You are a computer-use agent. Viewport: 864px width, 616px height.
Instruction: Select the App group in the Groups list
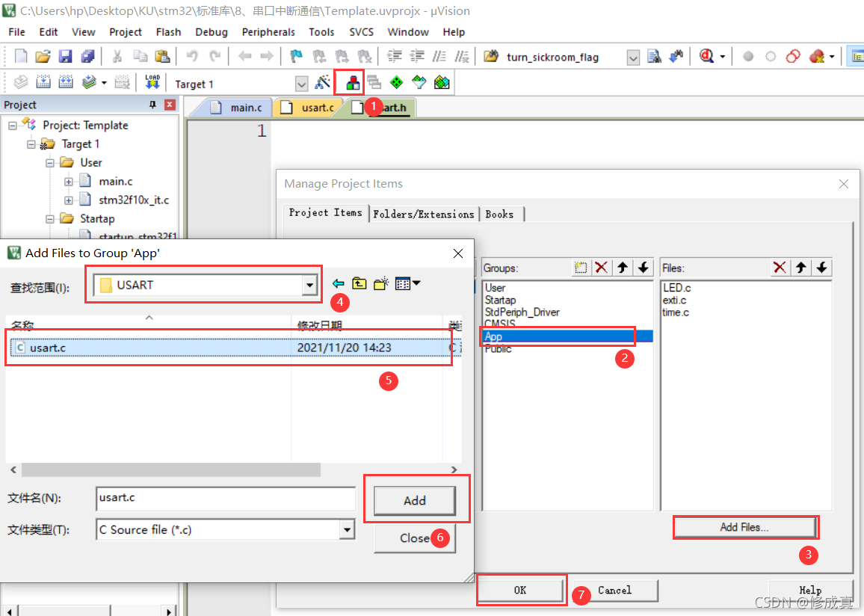pyautogui.click(x=567, y=336)
